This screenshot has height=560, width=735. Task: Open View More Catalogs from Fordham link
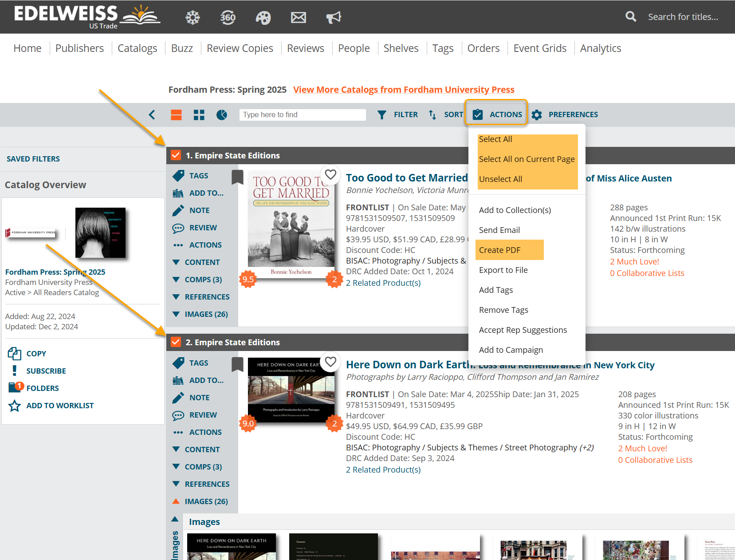click(x=404, y=90)
